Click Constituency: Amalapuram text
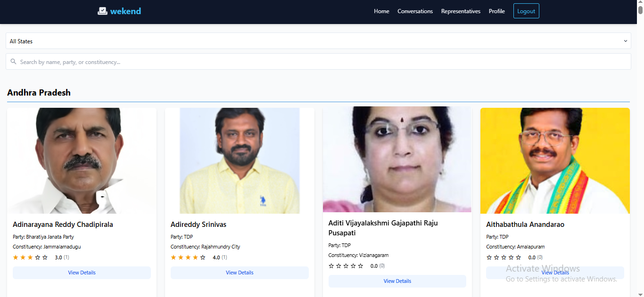Viewport: 644px width, 297px height. click(x=516, y=247)
